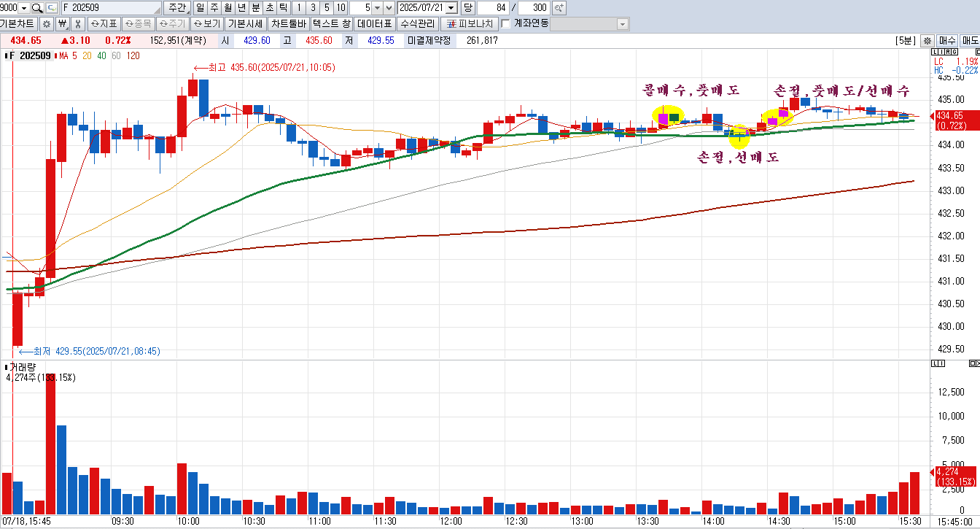Toggle the 일 (daily) period button

(199, 8)
